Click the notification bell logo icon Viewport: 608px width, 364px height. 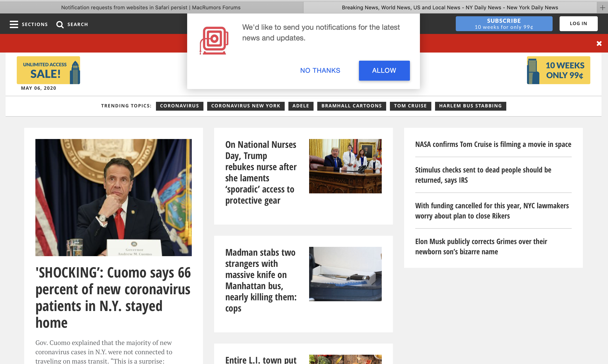click(x=214, y=40)
